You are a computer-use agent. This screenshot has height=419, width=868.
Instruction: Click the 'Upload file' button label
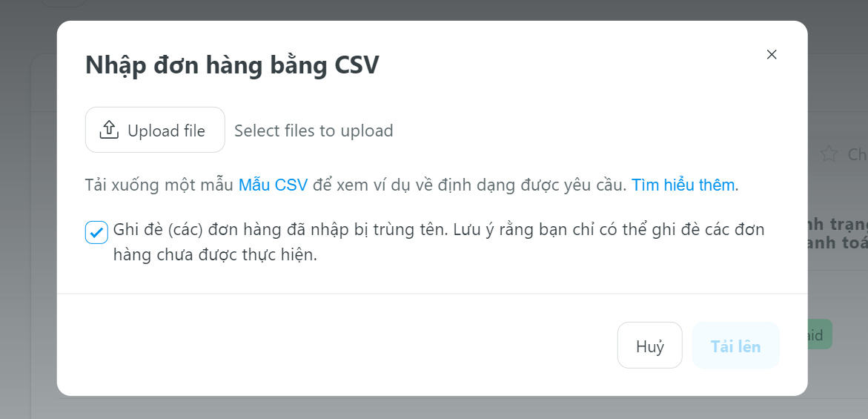[x=166, y=131]
